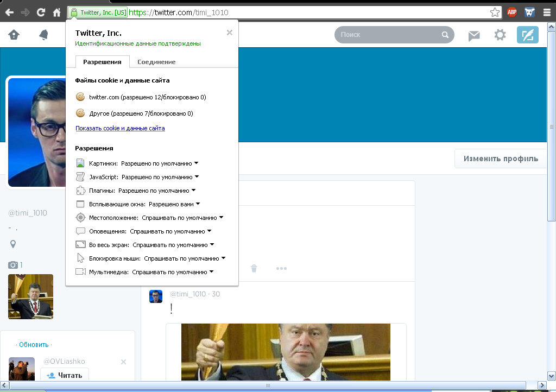Click the profile avatar picture

37,132
